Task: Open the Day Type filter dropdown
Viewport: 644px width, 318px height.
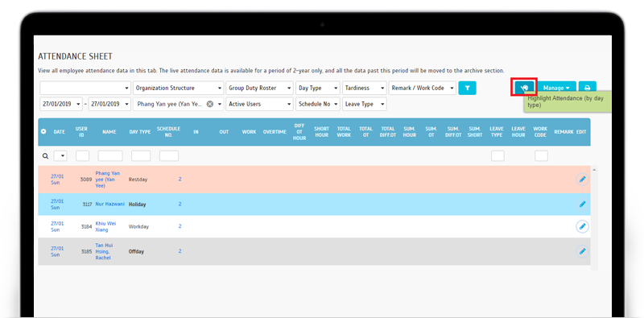Action: click(318, 88)
